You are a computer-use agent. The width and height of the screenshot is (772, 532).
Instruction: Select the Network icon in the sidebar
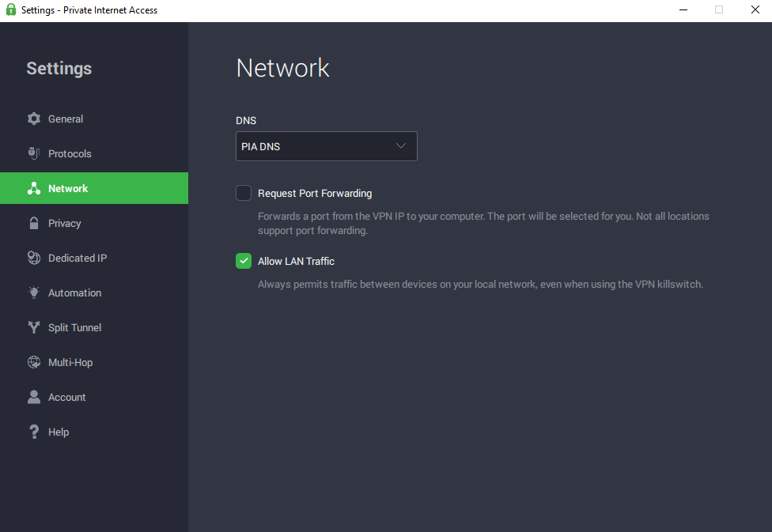click(x=34, y=188)
